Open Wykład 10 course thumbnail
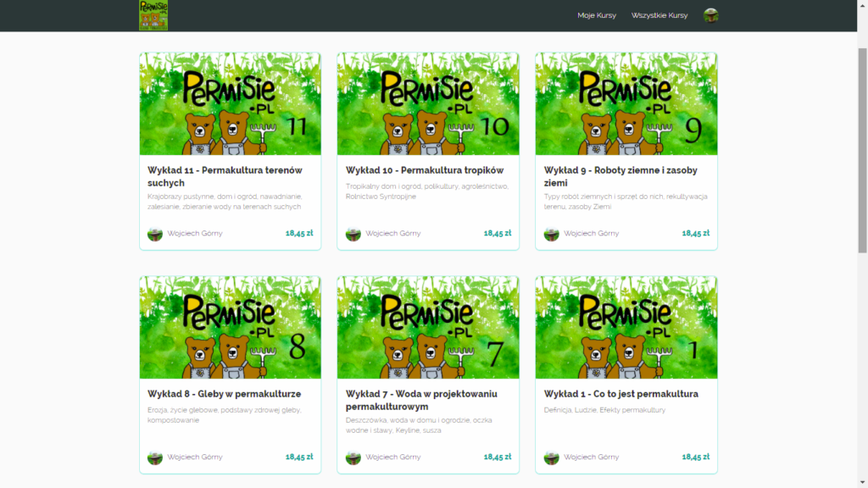 (x=428, y=104)
